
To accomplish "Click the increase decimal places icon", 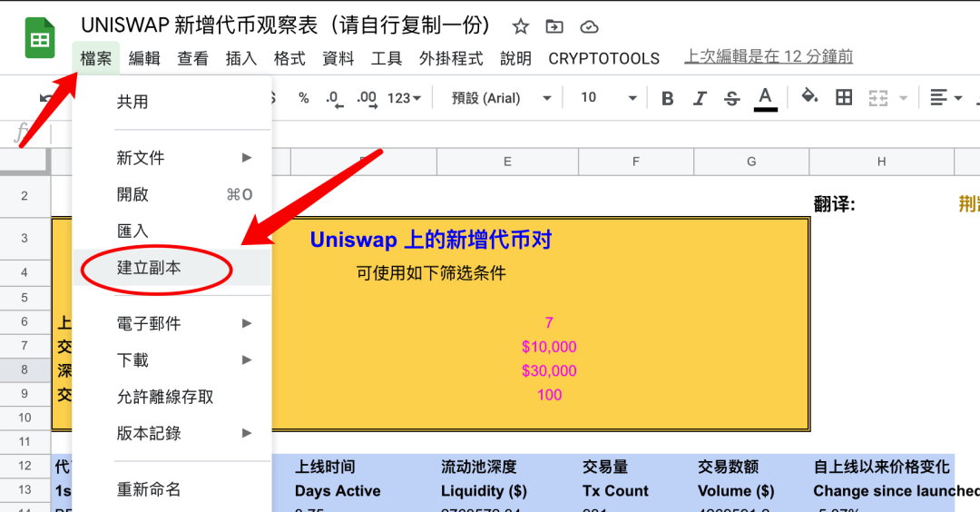I will pos(367,98).
